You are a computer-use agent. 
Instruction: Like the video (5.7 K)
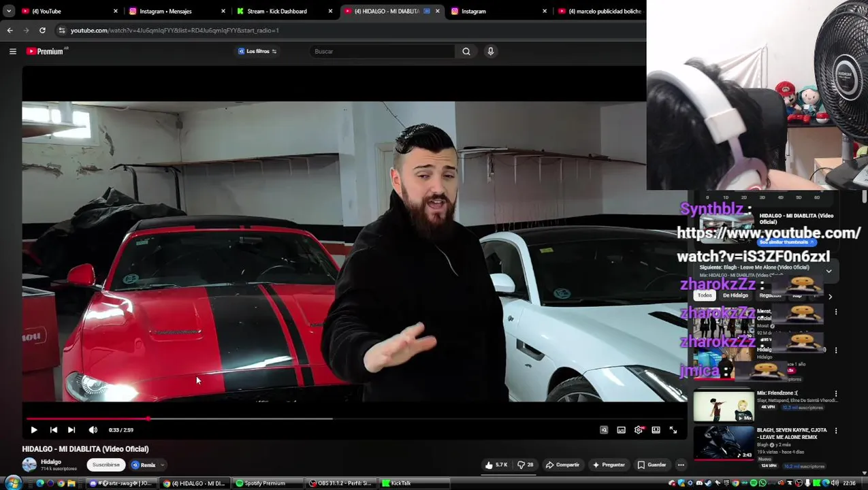click(496, 465)
